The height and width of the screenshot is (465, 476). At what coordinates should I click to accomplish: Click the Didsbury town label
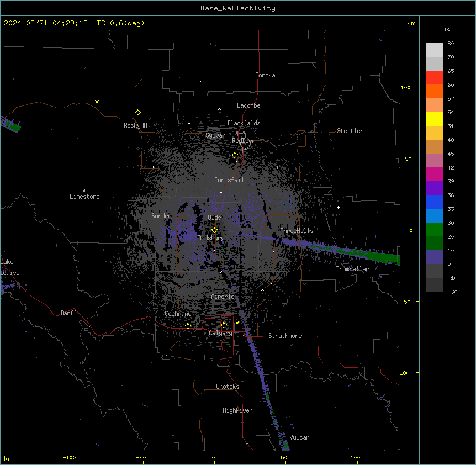(x=211, y=238)
